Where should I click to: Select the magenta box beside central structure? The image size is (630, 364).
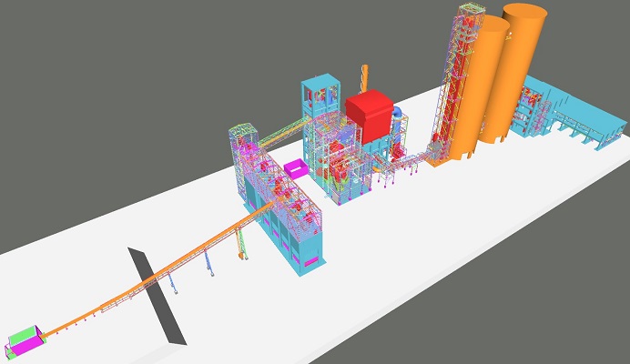[297, 169]
